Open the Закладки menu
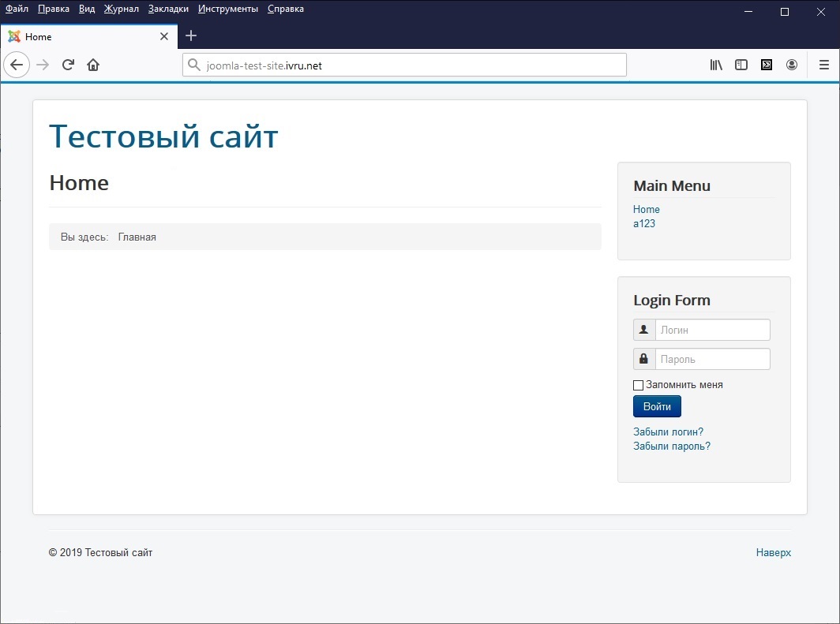Image resolution: width=840 pixels, height=624 pixels. (168, 9)
